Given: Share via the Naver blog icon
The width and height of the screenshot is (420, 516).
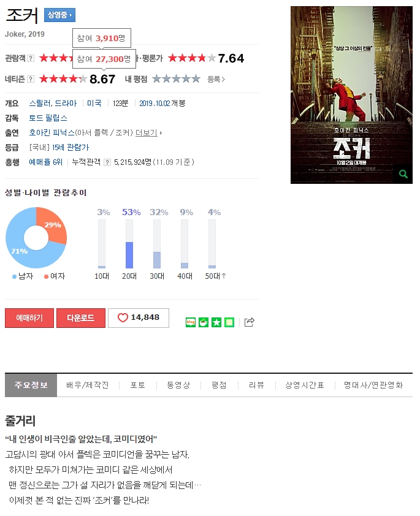Looking at the screenshot, I should [191, 322].
